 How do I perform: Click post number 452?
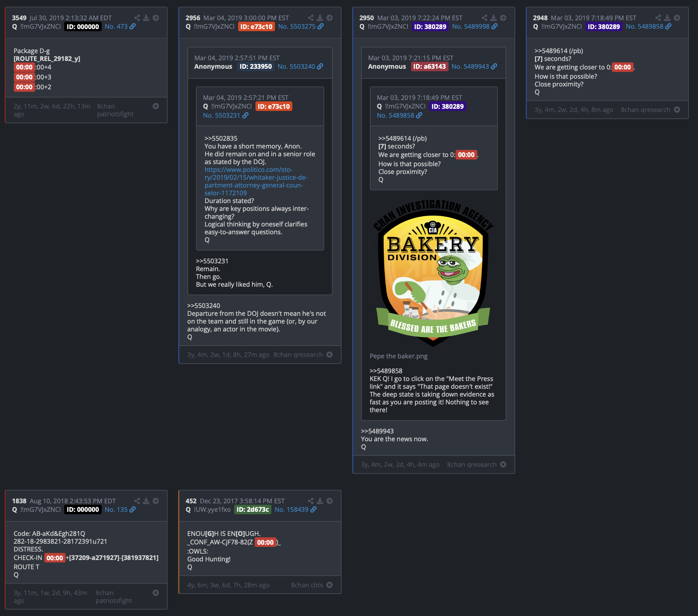pos(191,501)
